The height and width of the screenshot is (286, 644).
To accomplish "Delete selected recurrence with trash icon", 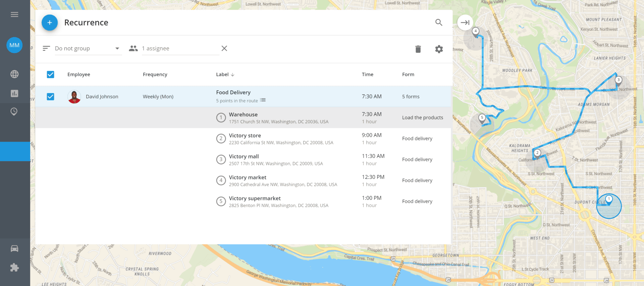I will coord(418,49).
